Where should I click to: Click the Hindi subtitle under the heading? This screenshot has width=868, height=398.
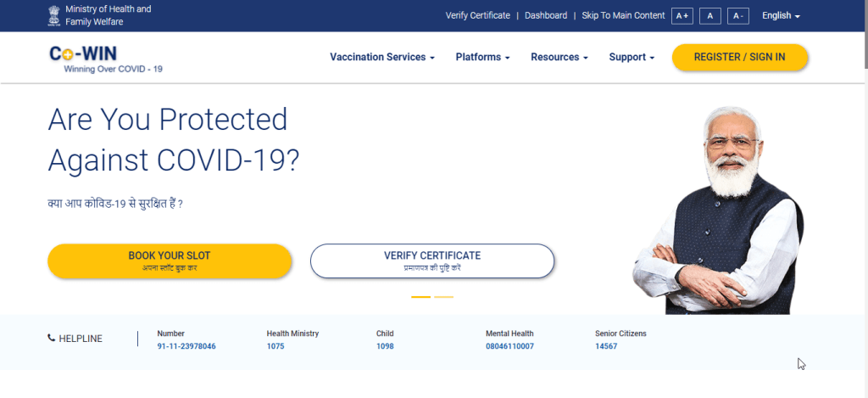[x=115, y=204]
